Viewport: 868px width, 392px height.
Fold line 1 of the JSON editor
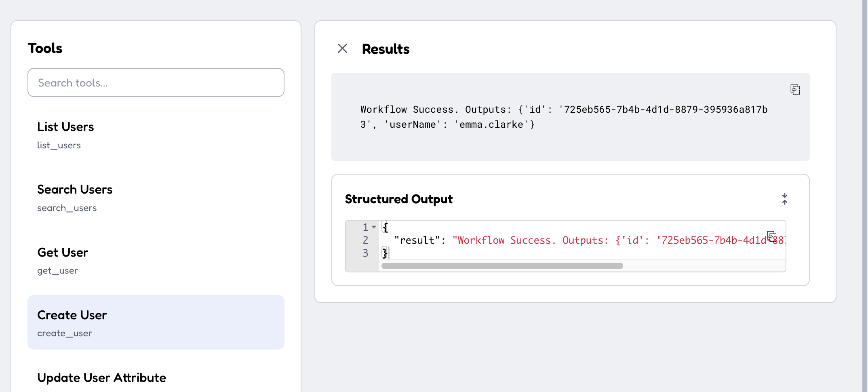click(374, 227)
